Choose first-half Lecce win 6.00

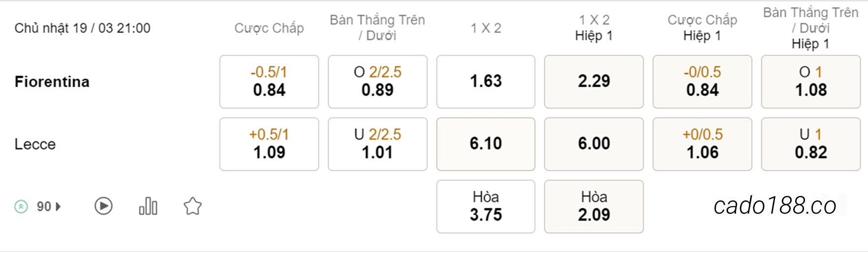click(594, 144)
